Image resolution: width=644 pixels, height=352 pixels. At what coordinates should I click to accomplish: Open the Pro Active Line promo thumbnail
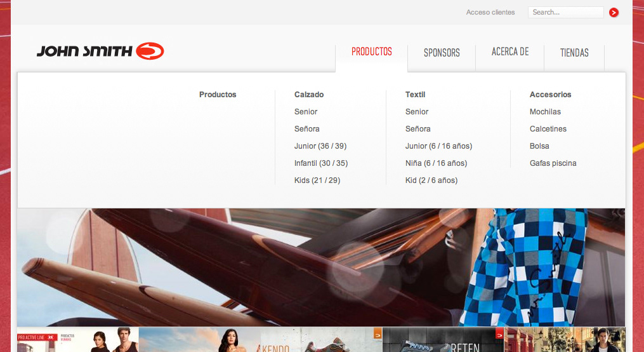tap(77, 340)
